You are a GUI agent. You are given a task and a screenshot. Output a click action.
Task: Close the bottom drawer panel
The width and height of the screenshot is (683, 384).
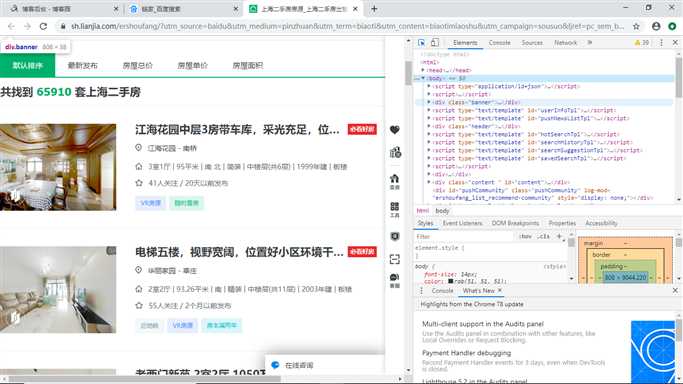point(675,290)
